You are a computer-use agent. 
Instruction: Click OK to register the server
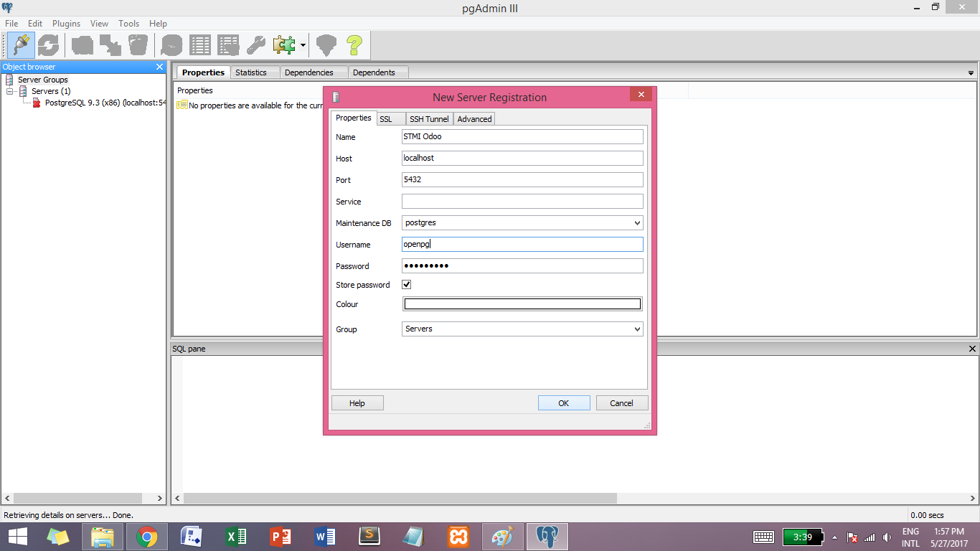[564, 403]
